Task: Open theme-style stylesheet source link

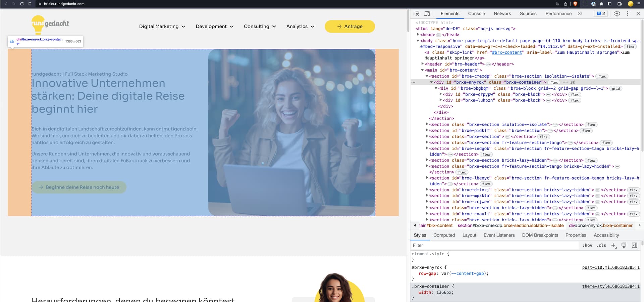Action: pos(611,286)
